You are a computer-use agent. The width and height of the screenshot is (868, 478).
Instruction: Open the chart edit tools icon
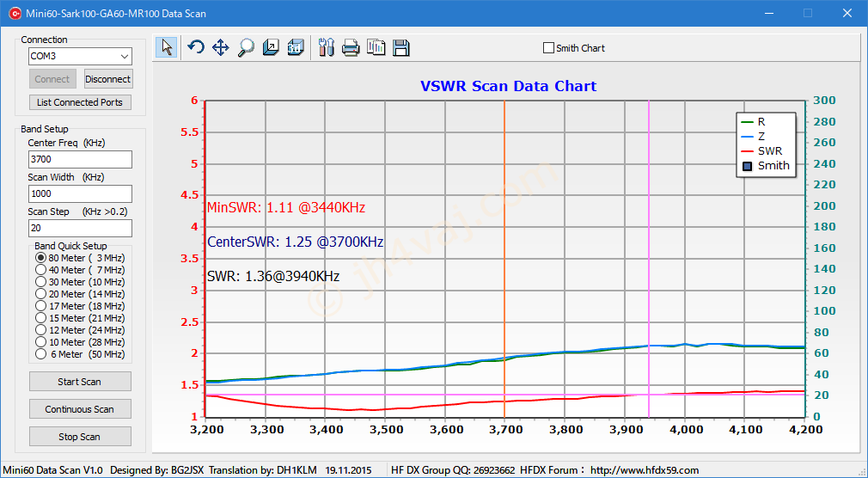327,47
